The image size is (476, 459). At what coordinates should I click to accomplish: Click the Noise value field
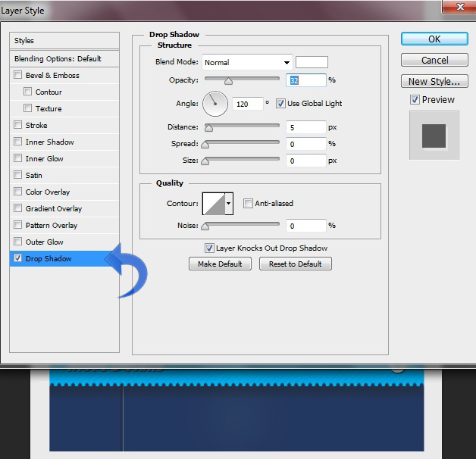coord(306,226)
